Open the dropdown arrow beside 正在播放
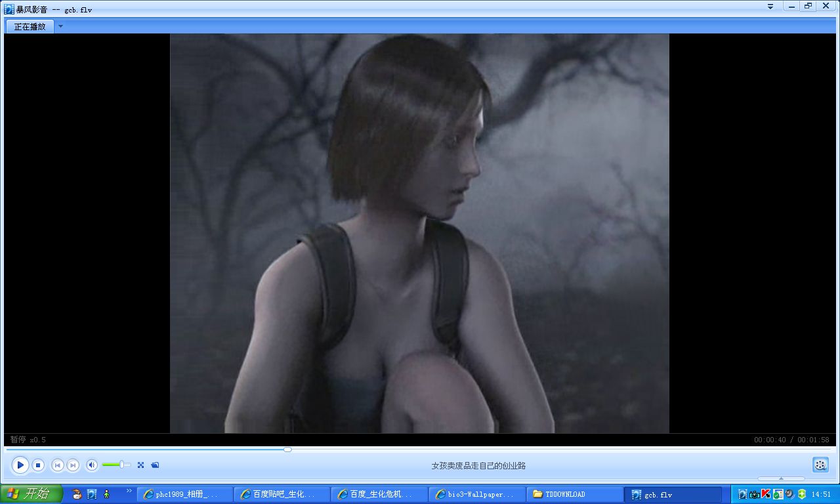 (x=60, y=27)
